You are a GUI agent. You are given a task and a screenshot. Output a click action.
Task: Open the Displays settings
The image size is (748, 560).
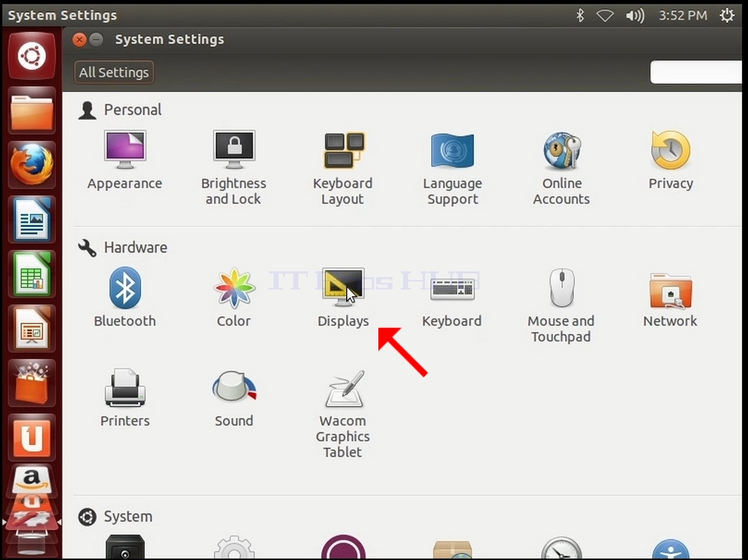(x=343, y=297)
